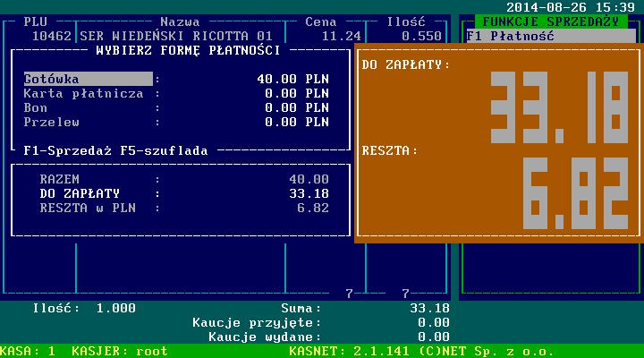The height and width of the screenshot is (358, 644).
Task: Click the Suma value 33.18
Action: pos(429,308)
